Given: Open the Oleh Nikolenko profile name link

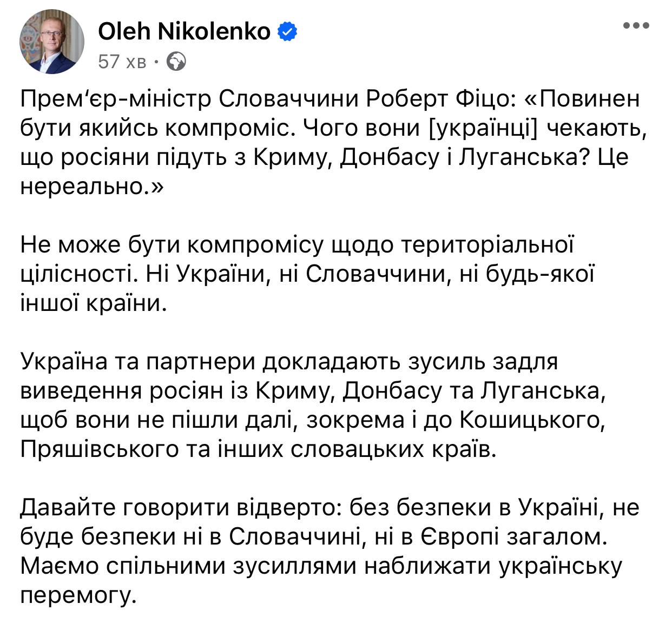Looking at the screenshot, I should coord(184,32).
